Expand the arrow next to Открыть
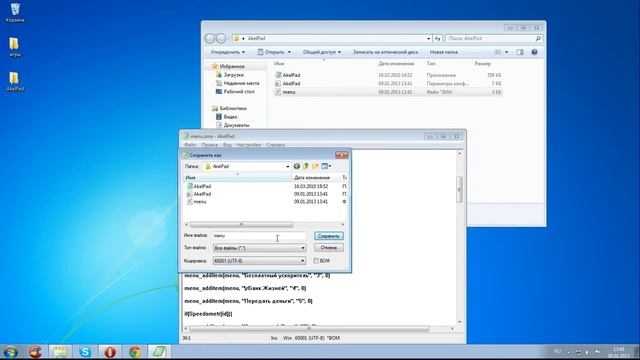The height and width of the screenshot is (360, 640). [x=289, y=52]
